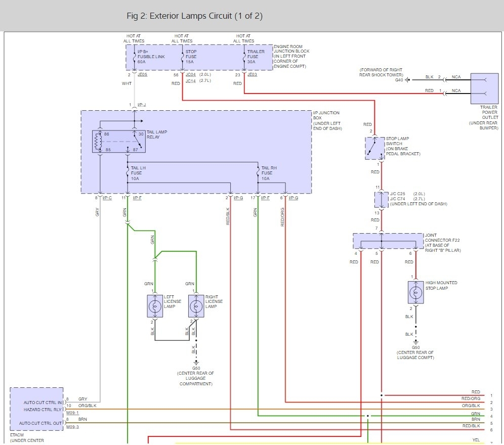
Task: Click the G50 ground symbol under stop lamp
Action: coord(415,342)
